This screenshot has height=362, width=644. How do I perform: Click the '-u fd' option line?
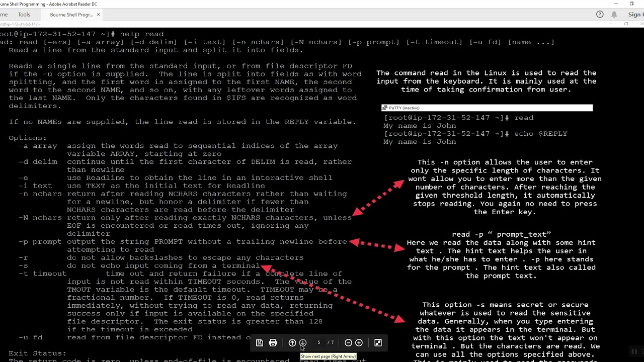[x=134, y=338]
